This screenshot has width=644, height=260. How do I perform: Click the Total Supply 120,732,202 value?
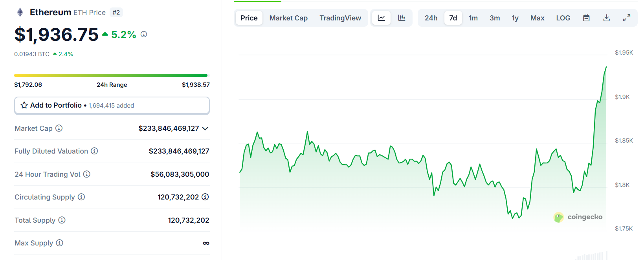pos(189,220)
